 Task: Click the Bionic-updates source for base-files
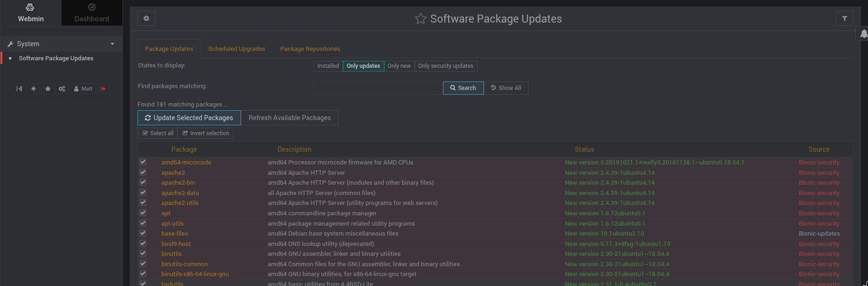[819, 234]
